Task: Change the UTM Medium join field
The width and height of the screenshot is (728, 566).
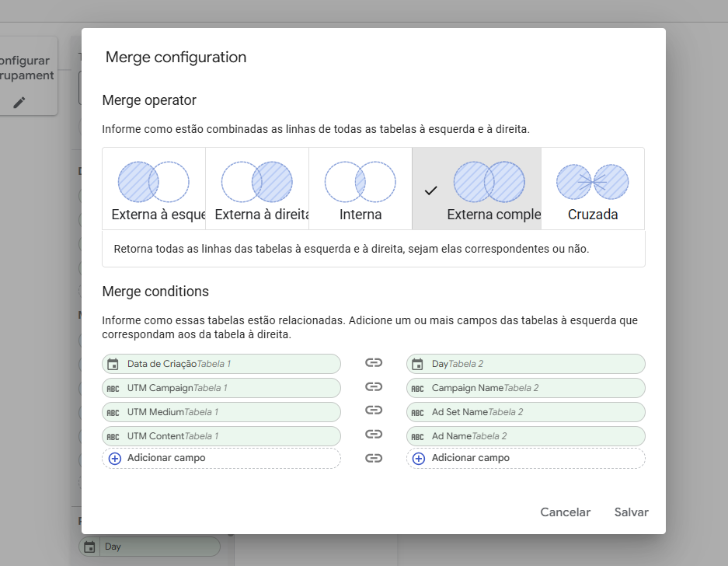Action: tap(221, 412)
